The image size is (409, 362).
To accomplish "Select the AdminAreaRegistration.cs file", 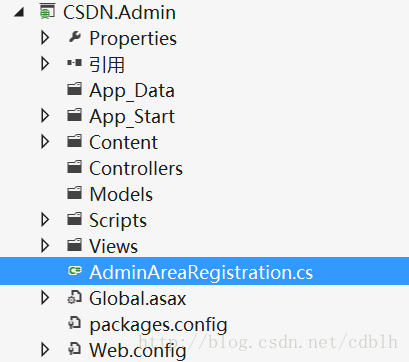I will (x=201, y=272).
